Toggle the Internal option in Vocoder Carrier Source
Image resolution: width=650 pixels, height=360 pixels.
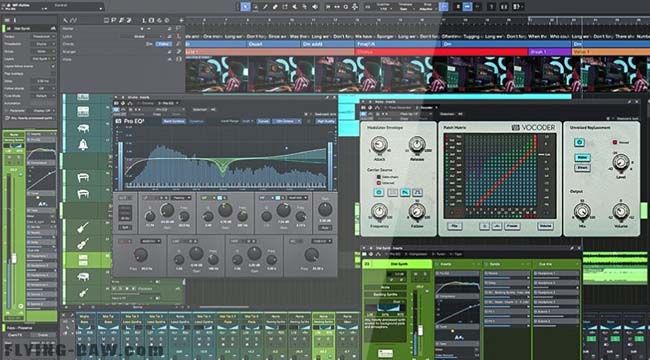378,182
